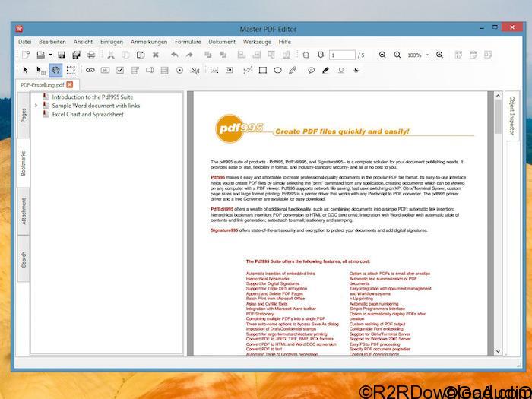Viewport: 532px width, 399px height.
Task: Select Introduction to the Pdf995 Suite bookmark
Action: pos(93,97)
